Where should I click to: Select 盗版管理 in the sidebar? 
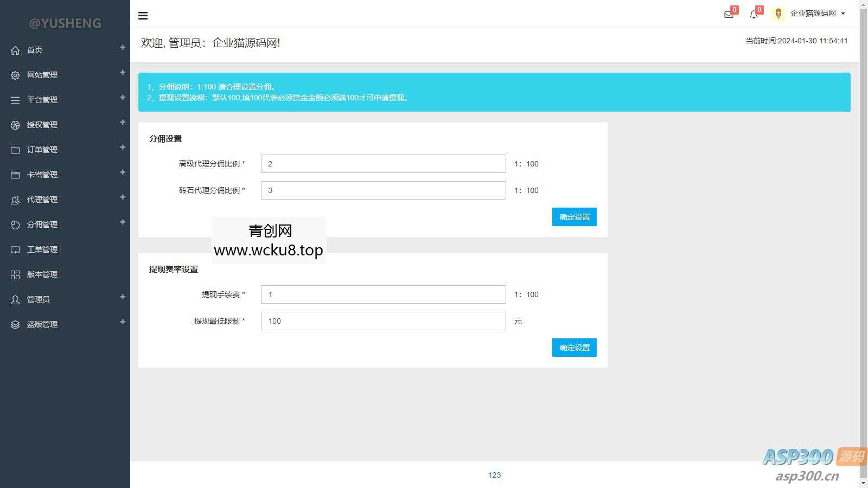[x=43, y=324]
